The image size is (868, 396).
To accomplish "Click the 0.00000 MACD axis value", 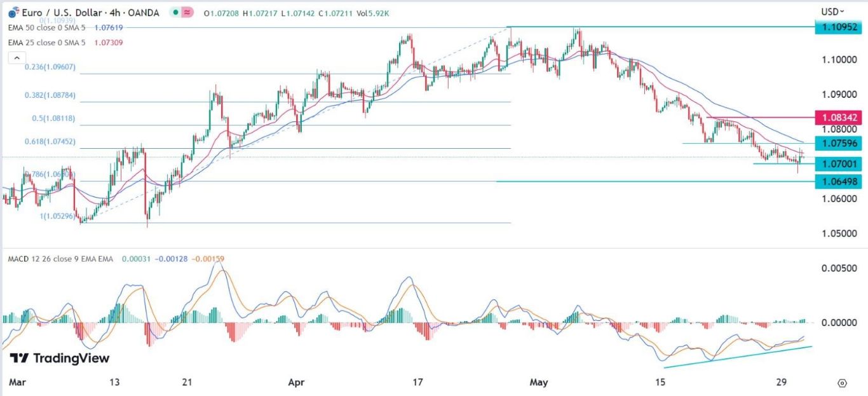I will click(839, 322).
